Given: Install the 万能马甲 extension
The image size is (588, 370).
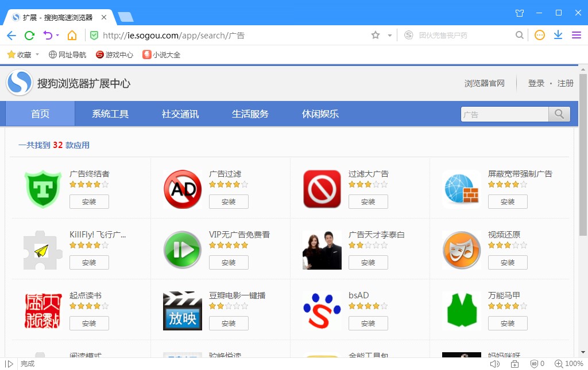Looking at the screenshot, I should 508,323.
